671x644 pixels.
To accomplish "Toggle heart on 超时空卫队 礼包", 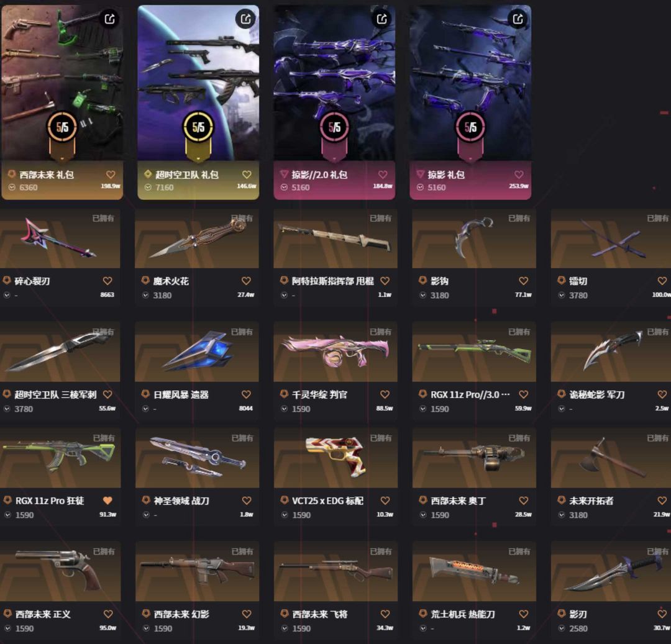I will [247, 175].
